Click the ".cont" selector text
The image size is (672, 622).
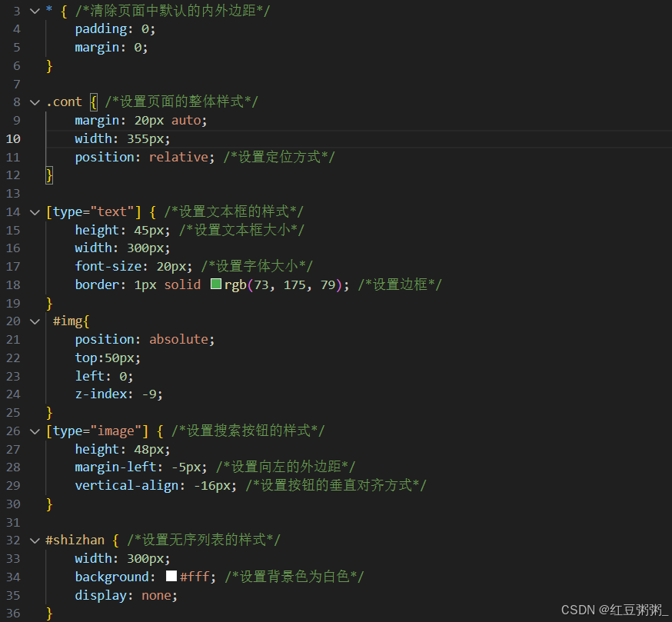click(64, 102)
